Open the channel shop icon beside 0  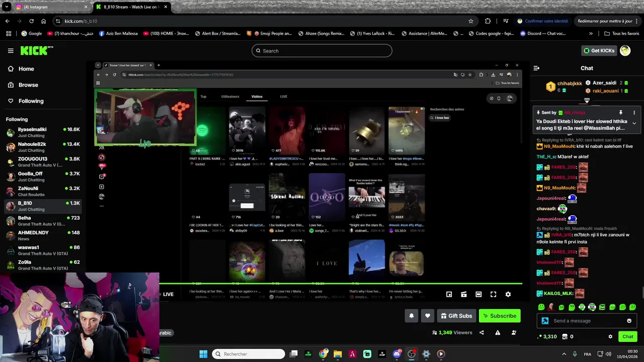[565, 336]
